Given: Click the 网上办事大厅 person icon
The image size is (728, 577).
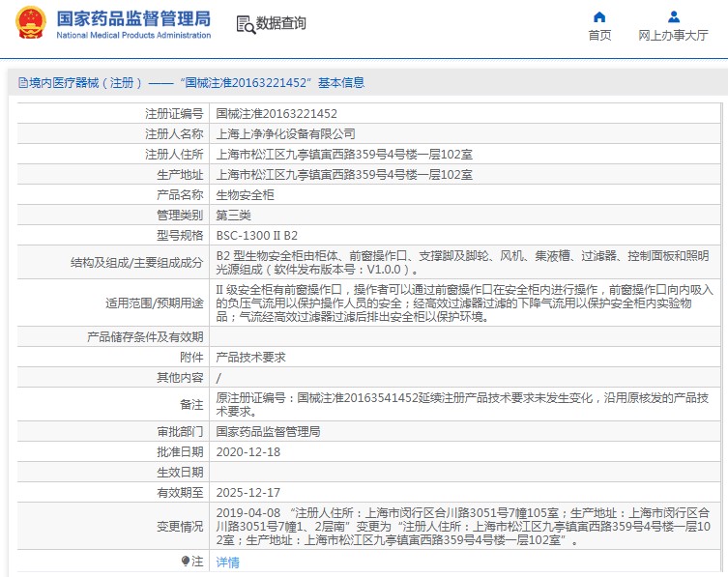Looking at the screenshot, I should [x=673, y=16].
